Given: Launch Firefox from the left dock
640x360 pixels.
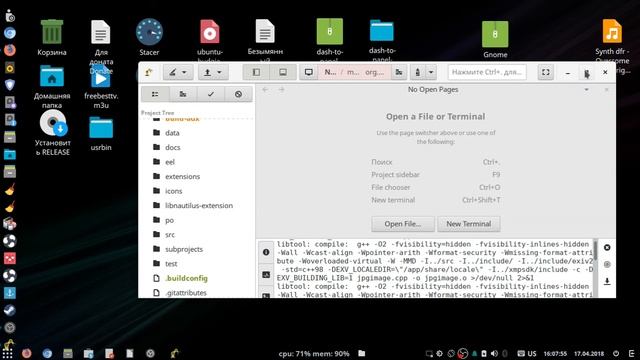Looking at the screenshot, I should tap(10, 50).
